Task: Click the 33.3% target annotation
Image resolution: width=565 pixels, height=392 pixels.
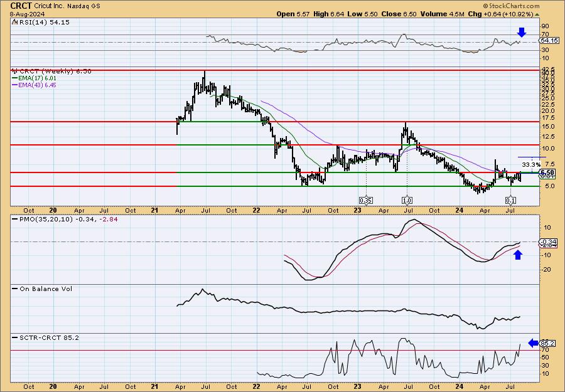Action: click(530, 164)
